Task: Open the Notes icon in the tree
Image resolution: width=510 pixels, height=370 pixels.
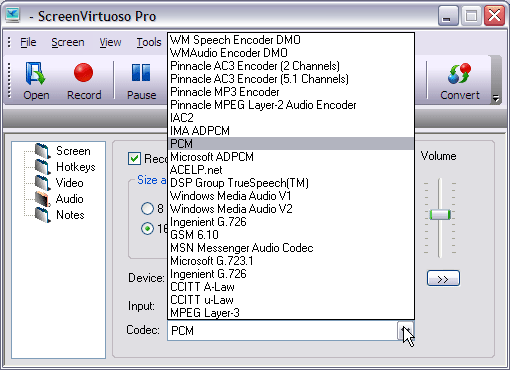Action: (x=42, y=215)
